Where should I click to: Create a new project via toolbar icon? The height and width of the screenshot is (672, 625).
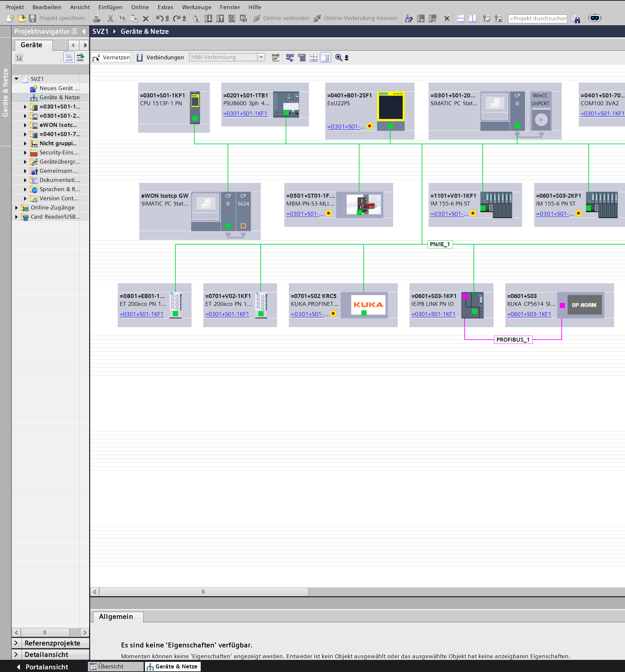click(x=10, y=18)
